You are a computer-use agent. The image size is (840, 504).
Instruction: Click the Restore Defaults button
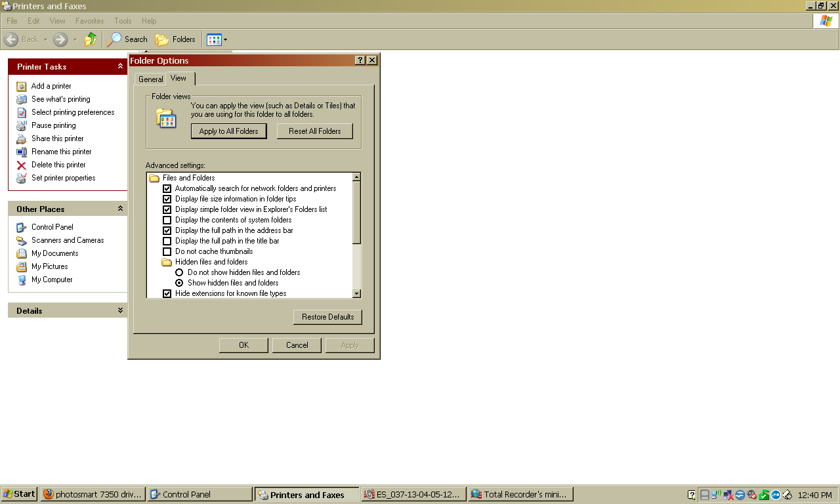(327, 317)
